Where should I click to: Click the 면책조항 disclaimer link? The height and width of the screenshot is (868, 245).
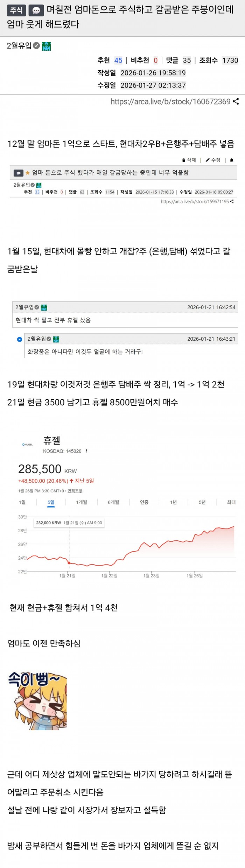click(x=75, y=491)
